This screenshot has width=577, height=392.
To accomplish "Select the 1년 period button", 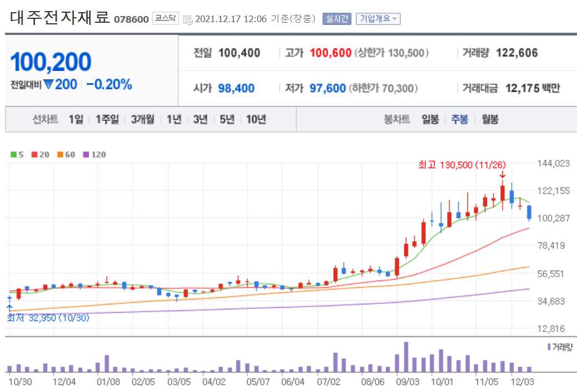I will point(173,119).
